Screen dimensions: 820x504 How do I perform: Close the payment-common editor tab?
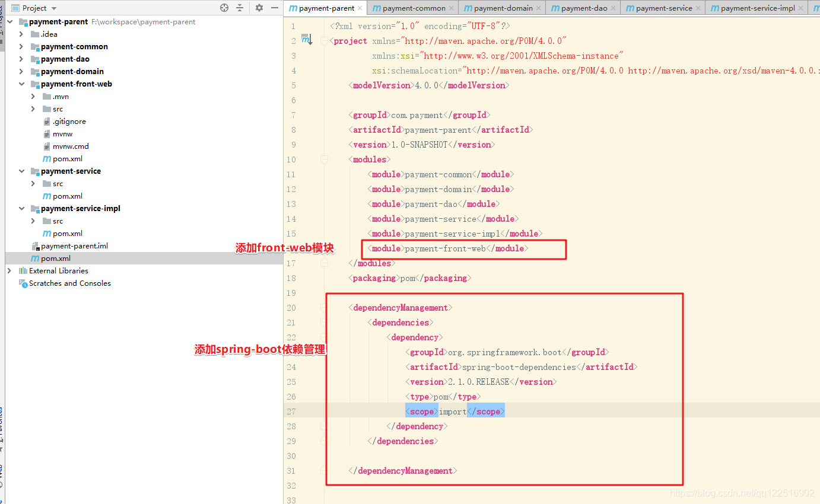[451, 8]
